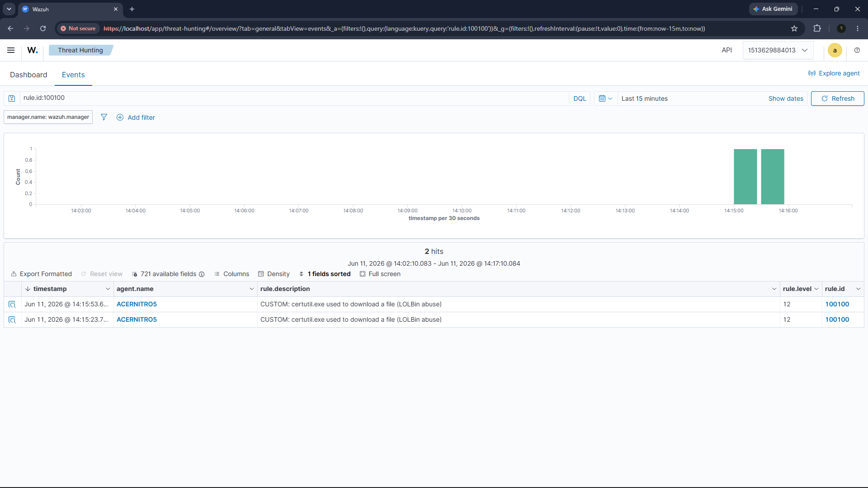The height and width of the screenshot is (488, 868).
Task: Click the query bar rule.id:100100
Action: tap(294, 98)
